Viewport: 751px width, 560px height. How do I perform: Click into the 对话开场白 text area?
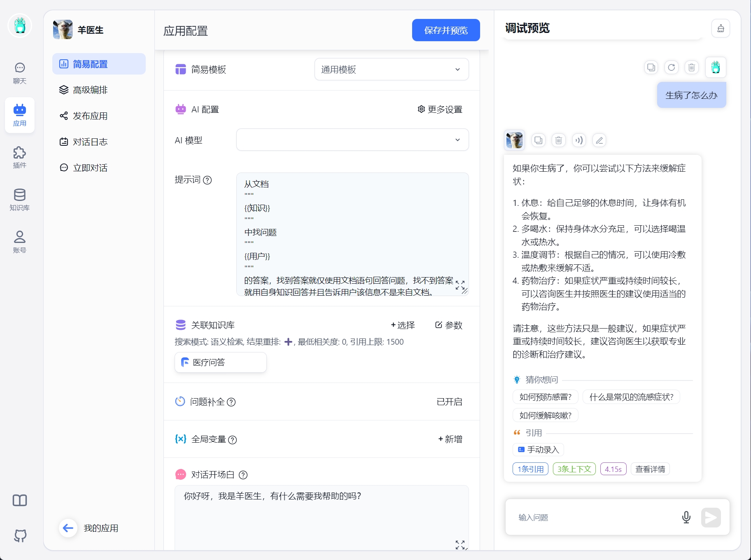[322, 518]
